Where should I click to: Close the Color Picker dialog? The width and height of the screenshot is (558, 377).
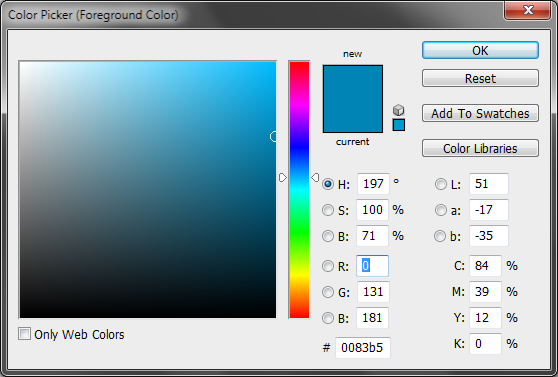(x=528, y=10)
